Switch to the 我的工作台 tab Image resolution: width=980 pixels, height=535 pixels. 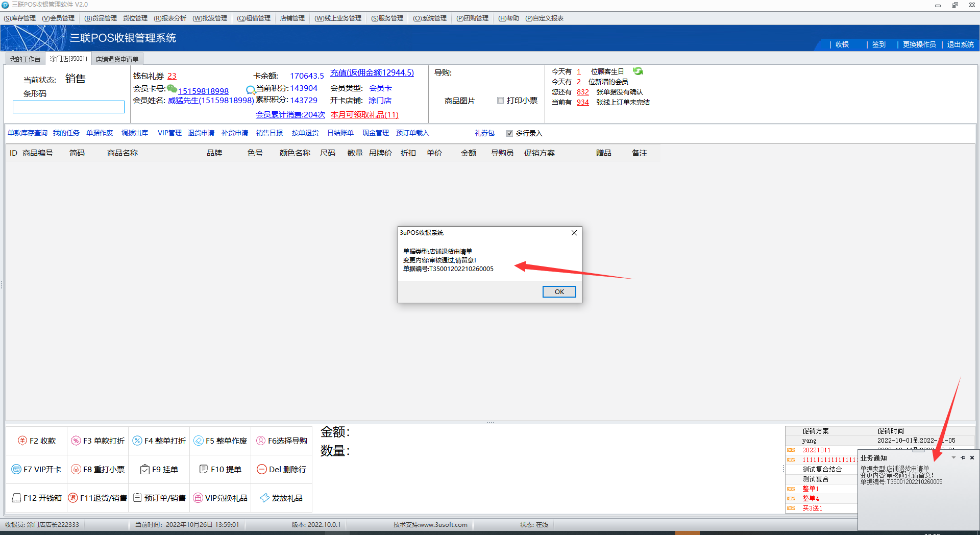[25, 59]
